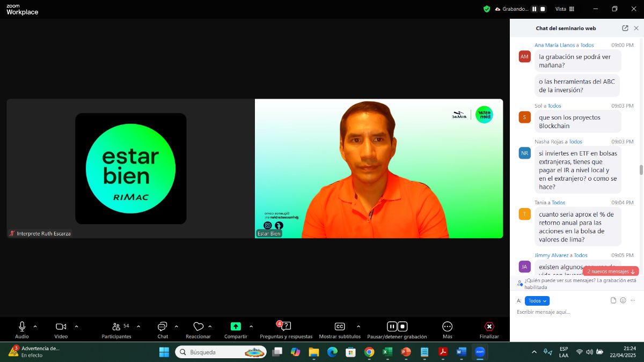Click the chat panel scrollbar
644x362 pixels.
coord(641,169)
